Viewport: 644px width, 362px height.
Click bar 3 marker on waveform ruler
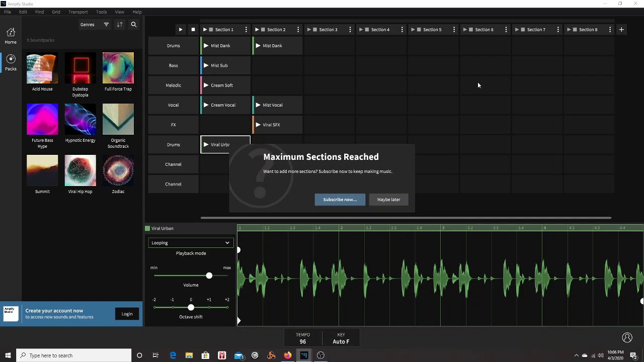coord(443,228)
